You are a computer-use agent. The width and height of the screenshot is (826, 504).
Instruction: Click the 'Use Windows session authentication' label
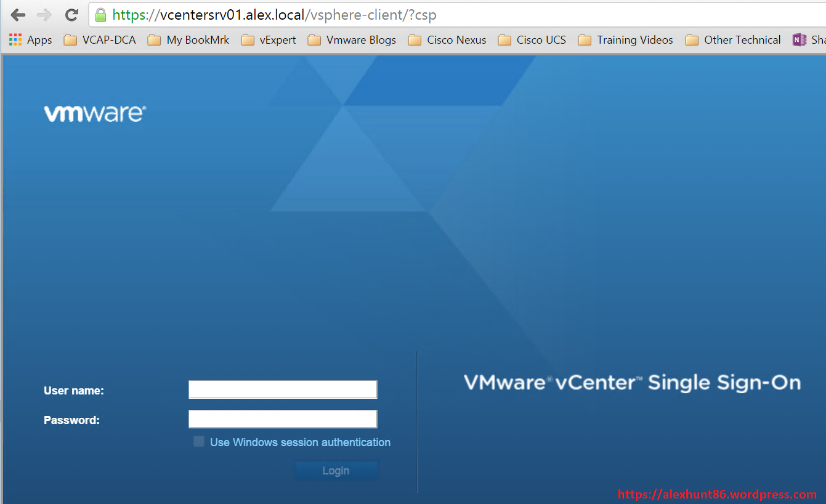(x=300, y=442)
